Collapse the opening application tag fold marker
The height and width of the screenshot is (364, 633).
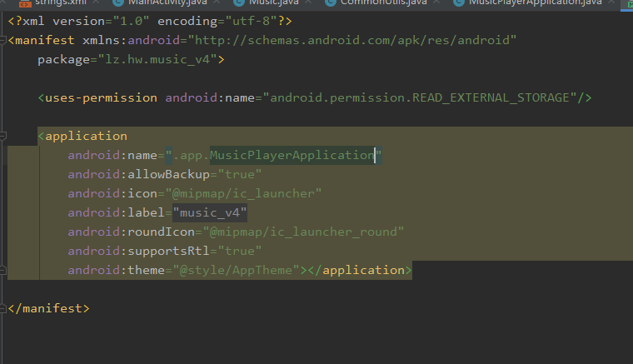[x=2, y=136]
